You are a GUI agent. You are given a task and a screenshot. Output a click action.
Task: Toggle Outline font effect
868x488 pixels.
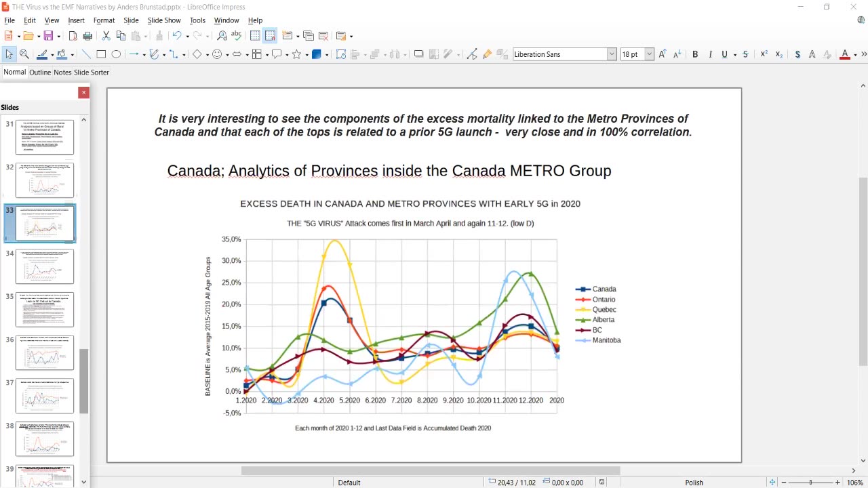coord(812,54)
